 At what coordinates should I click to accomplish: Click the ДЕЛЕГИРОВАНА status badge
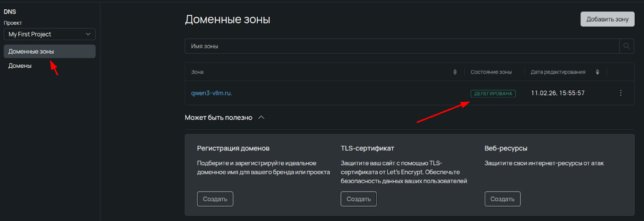[493, 93]
